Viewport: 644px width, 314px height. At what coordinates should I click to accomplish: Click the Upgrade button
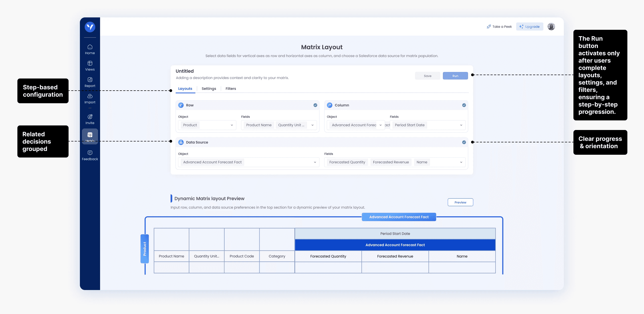pyautogui.click(x=530, y=27)
